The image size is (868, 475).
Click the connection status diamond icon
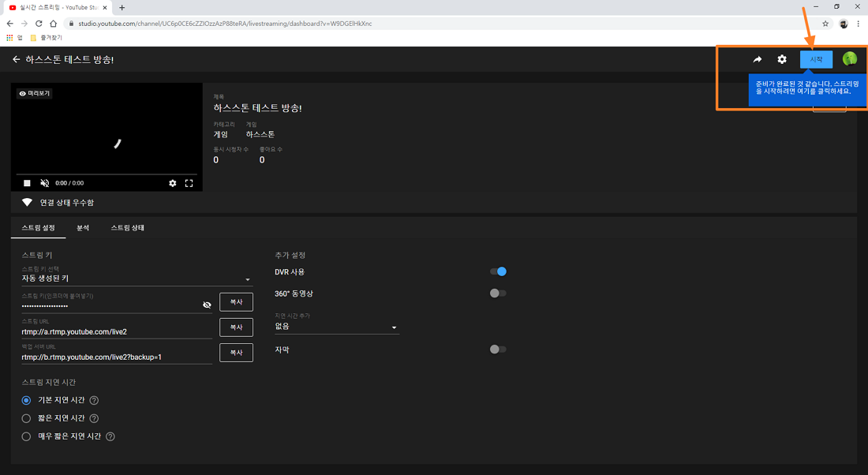[27, 203]
